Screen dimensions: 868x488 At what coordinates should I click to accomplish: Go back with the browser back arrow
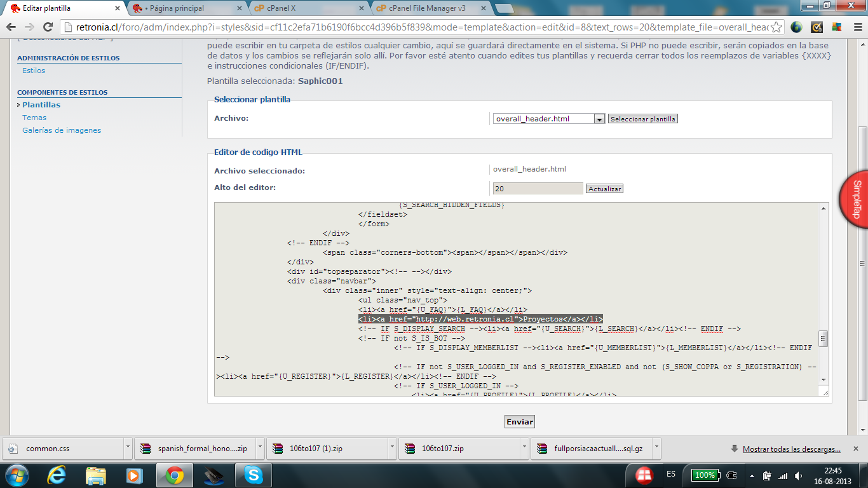pos(11,27)
